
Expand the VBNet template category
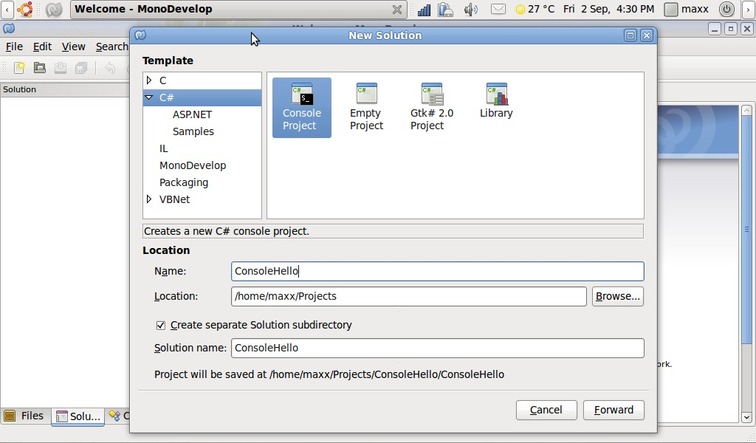[149, 199]
